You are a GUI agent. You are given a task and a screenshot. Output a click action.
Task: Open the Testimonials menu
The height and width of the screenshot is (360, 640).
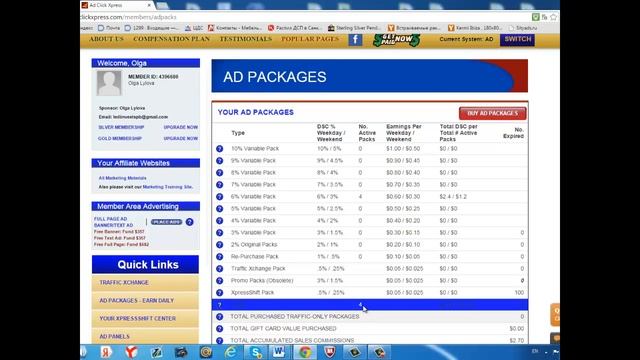tap(246, 39)
